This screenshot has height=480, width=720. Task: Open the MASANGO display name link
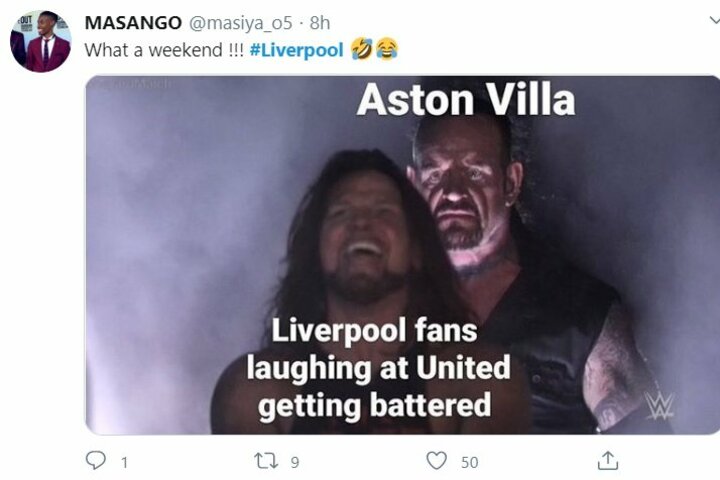click(x=133, y=23)
